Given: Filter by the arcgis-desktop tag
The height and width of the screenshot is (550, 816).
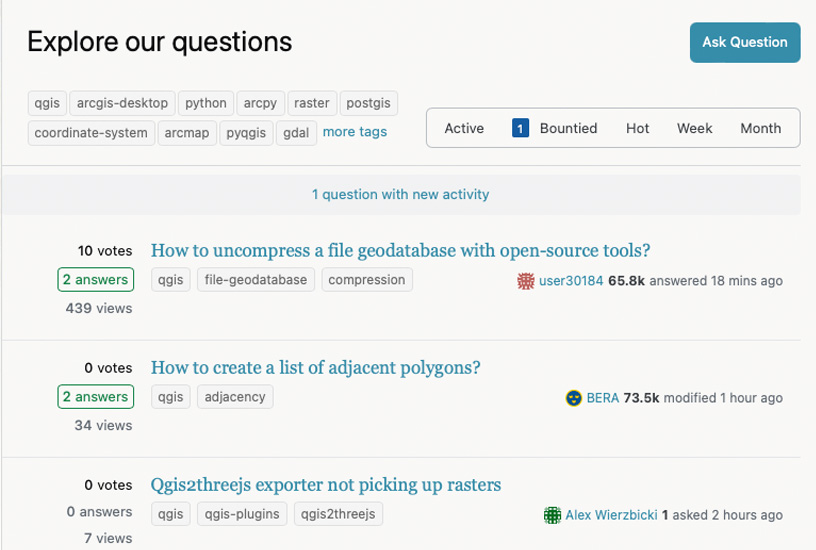Looking at the screenshot, I should point(123,103).
